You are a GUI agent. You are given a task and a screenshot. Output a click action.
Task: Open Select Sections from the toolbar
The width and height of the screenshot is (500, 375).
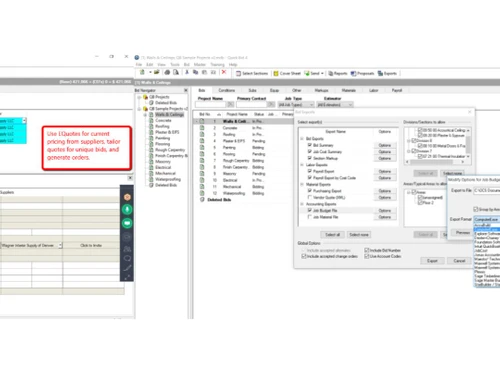coord(252,73)
